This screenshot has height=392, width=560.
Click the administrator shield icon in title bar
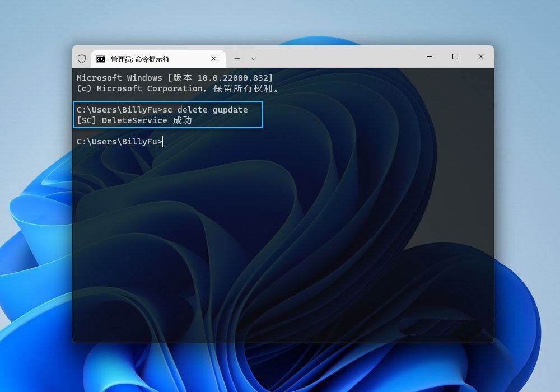[82, 59]
